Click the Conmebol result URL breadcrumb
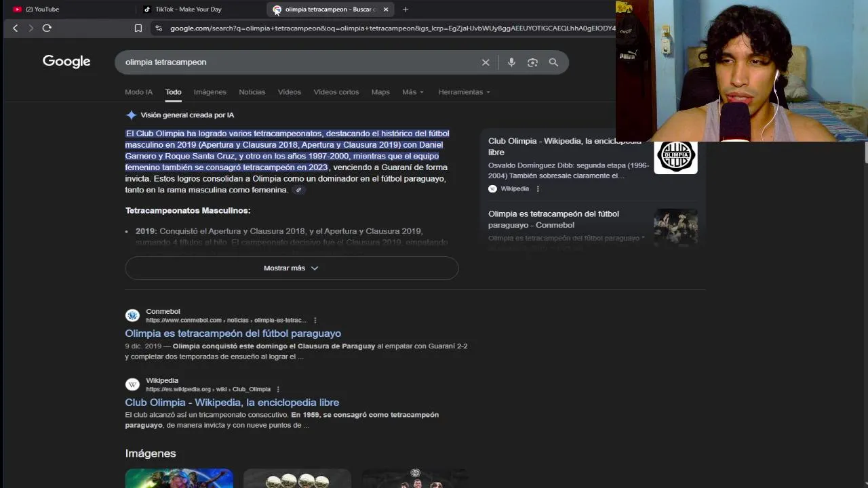Image resolution: width=868 pixels, height=488 pixels. [x=226, y=321]
